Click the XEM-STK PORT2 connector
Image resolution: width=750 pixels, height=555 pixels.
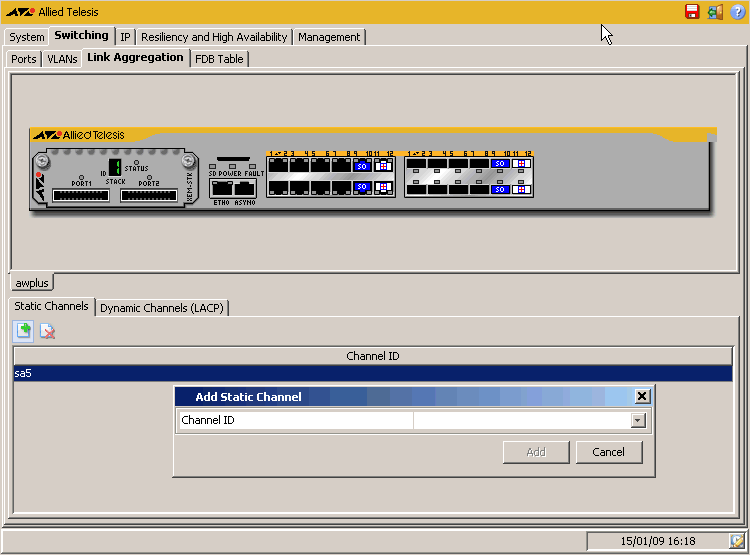[149, 195]
